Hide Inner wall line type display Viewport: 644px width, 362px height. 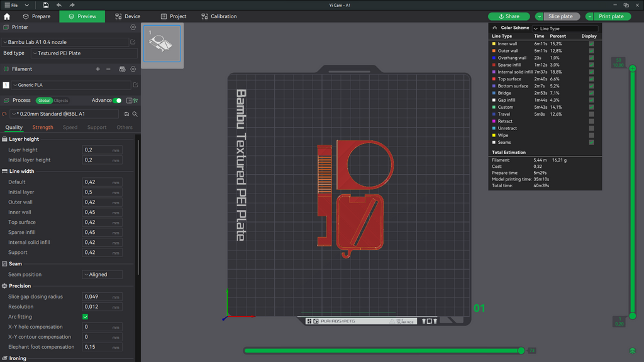coord(591,43)
